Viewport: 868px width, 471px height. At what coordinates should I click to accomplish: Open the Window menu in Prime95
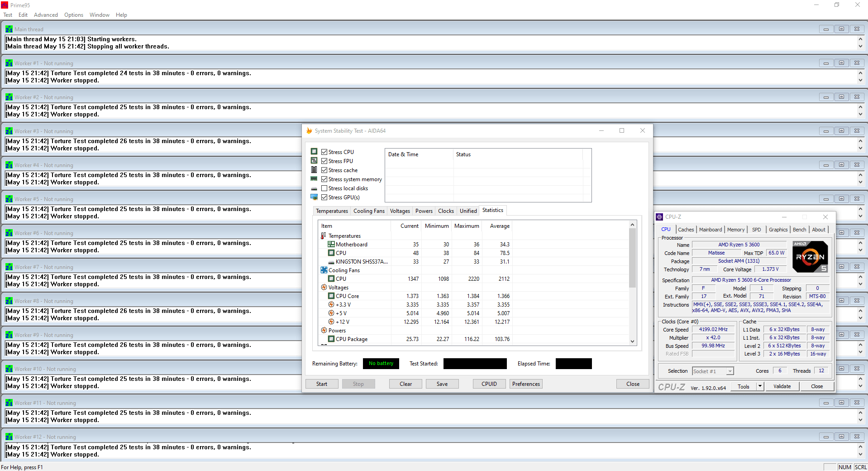pos(100,15)
